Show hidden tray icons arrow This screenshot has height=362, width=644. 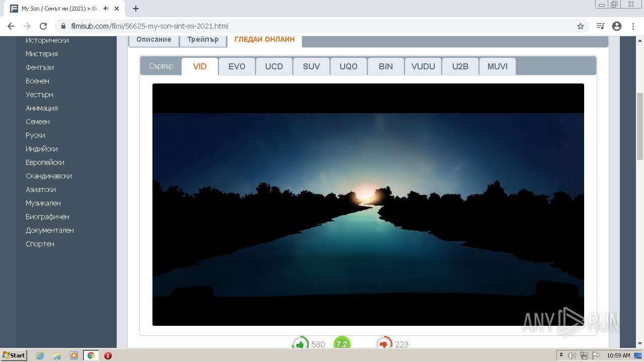click(x=561, y=355)
